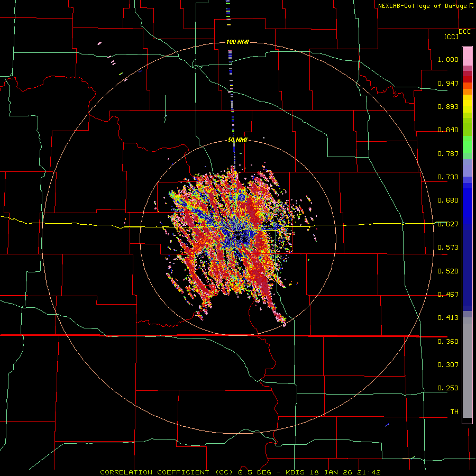
Task: Pick the pink segment atop the color bar
Action: click(467, 57)
